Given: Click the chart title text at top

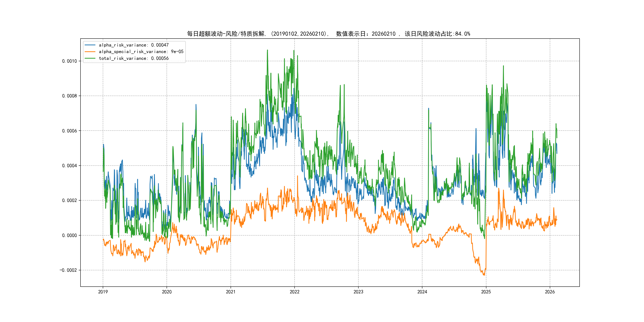Looking at the screenshot, I should (328, 34).
